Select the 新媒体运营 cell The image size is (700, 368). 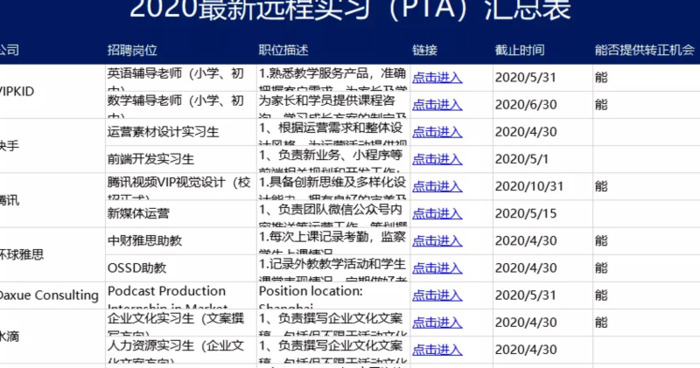click(181, 214)
